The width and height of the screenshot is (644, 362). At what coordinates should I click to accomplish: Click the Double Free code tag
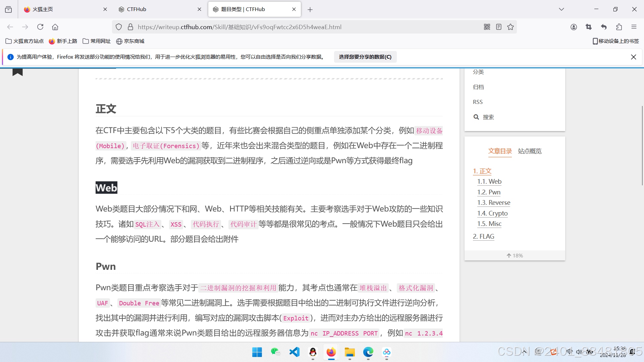pyautogui.click(x=139, y=303)
